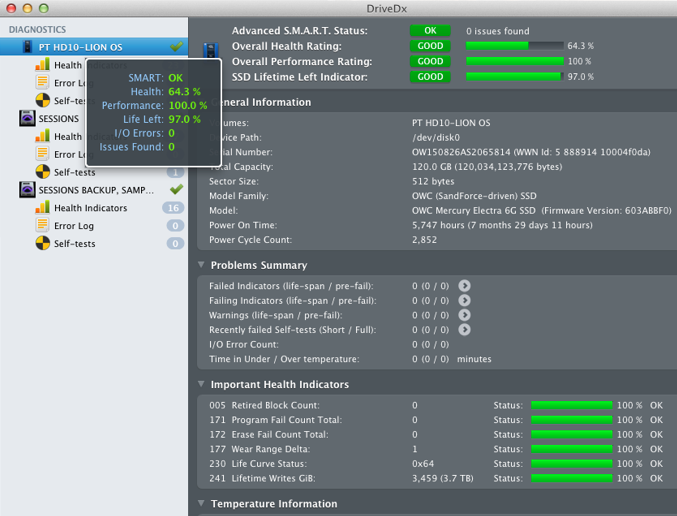Click Overall Health Rating 64.3% progress bar
Viewport: 677px width, 516px height.
tap(515, 46)
